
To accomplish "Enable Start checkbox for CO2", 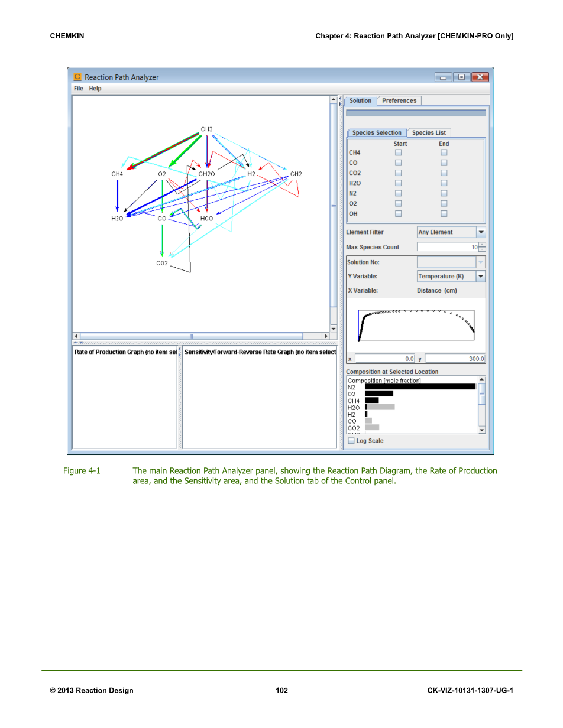I will [398, 173].
